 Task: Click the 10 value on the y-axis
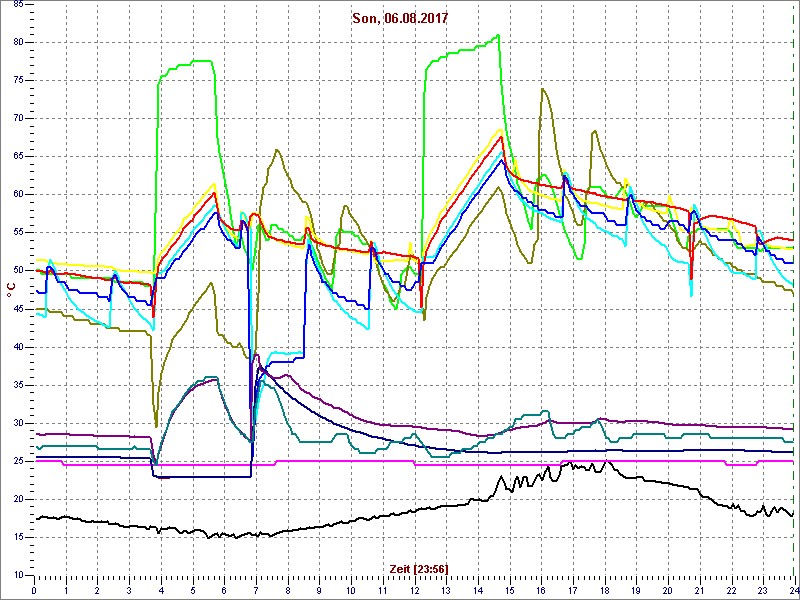(17, 576)
